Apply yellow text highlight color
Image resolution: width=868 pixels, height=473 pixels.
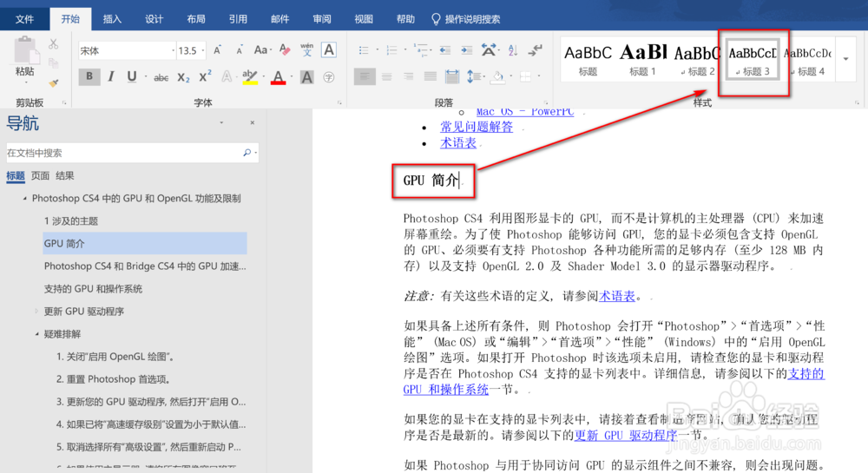pyautogui.click(x=250, y=77)
